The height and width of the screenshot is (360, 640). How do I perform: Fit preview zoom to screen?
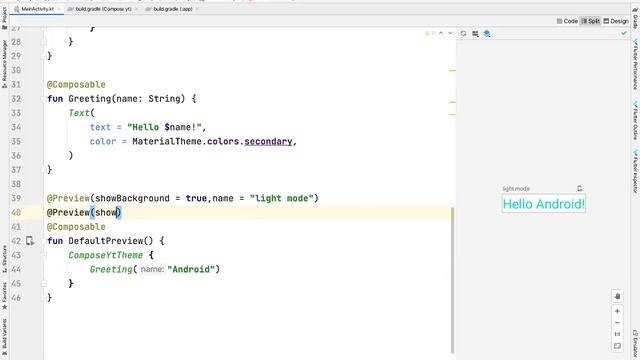click(x=617, y=346)
